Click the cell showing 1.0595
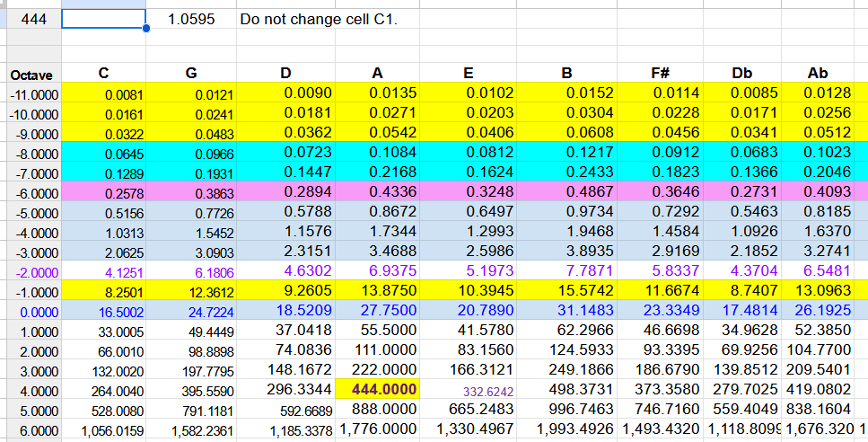This screenshot has height=442, width=868. (x=191, y=19)
